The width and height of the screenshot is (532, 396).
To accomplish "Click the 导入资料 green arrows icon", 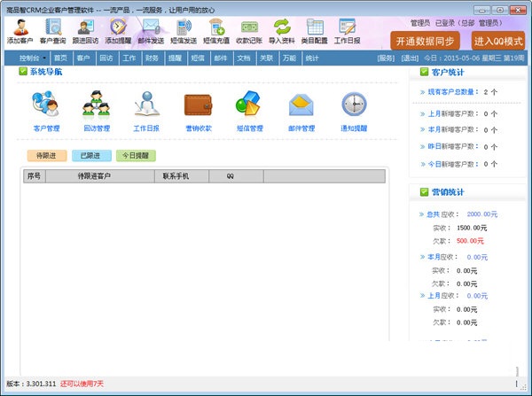I will tap(282, 31).
